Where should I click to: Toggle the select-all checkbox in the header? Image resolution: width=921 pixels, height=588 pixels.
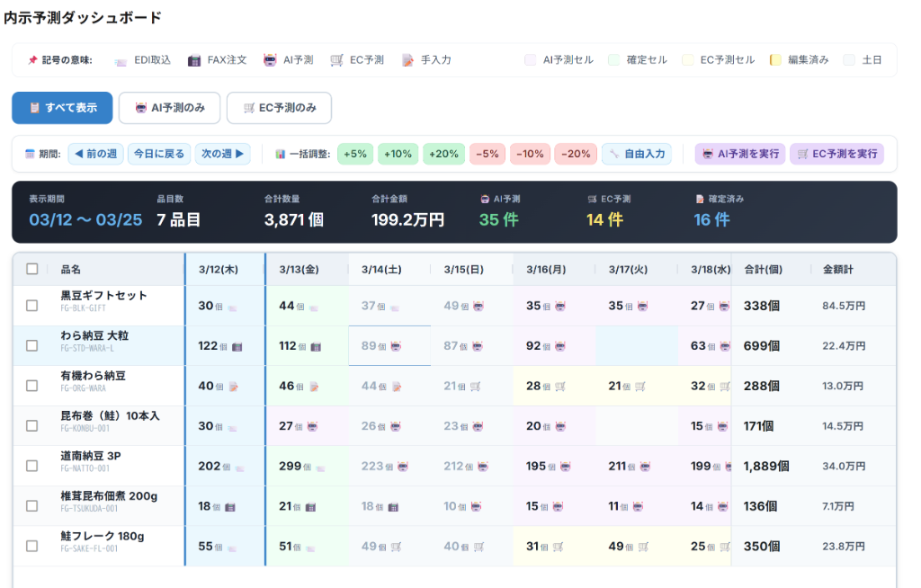[x=32, y=269]
